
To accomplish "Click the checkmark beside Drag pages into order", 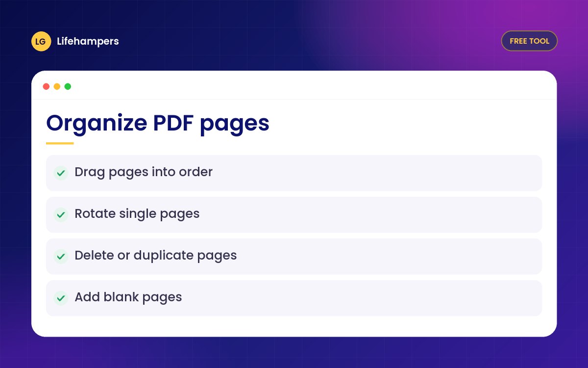I will [x=61, y=173].
